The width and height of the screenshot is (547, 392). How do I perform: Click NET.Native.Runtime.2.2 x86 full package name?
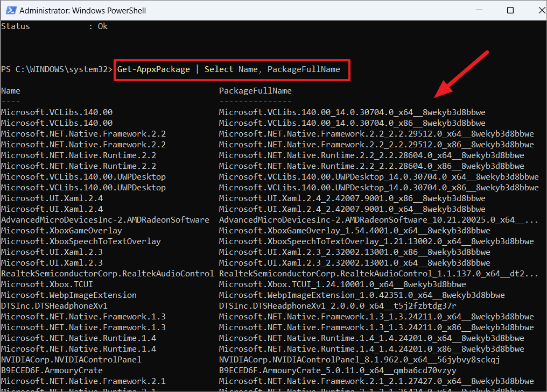click(371, 166)
